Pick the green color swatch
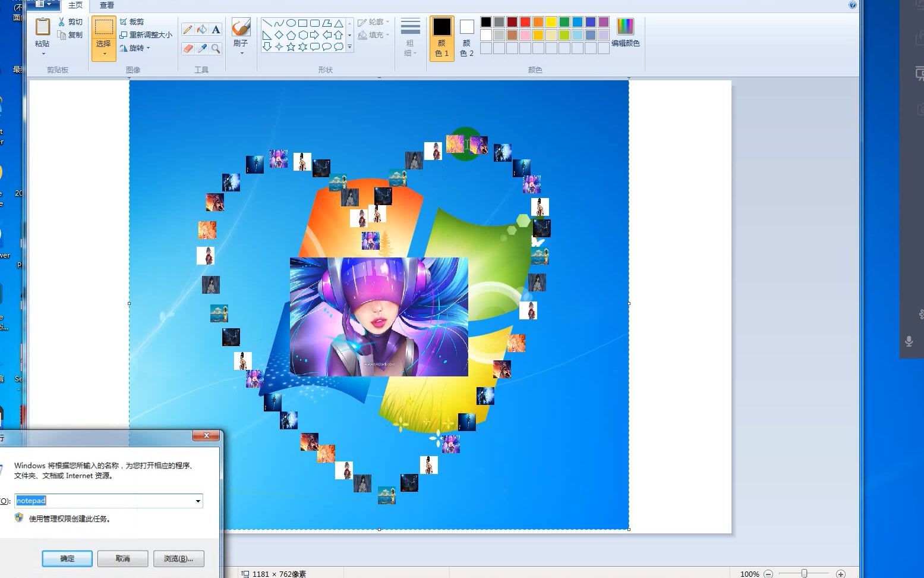 click(565, 22)
